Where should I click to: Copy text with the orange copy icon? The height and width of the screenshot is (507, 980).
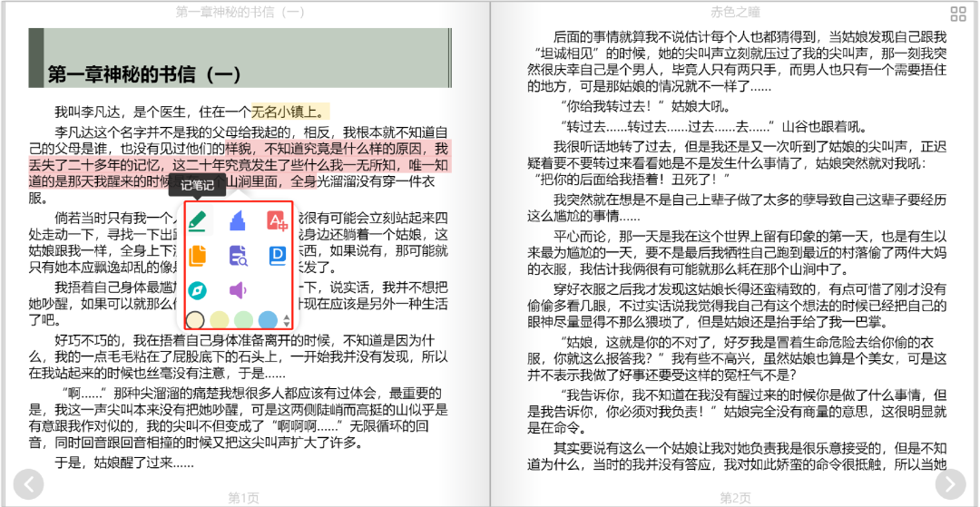point(198,256)
